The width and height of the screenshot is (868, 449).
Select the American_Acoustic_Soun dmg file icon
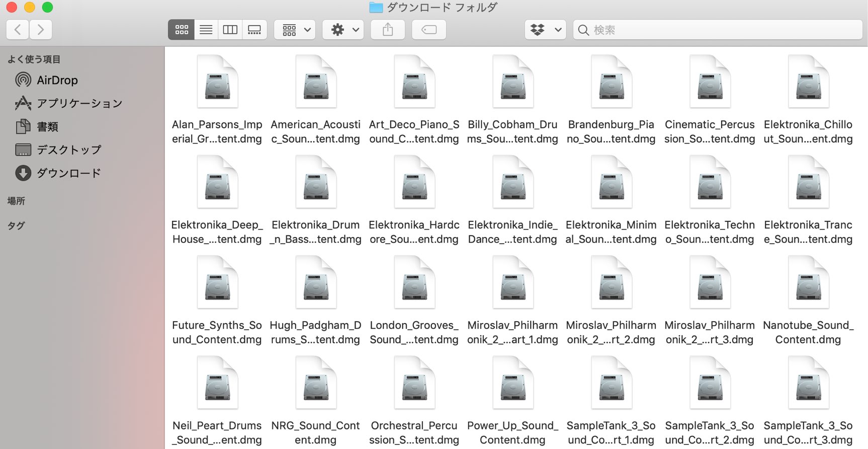[x=316, y=82]
